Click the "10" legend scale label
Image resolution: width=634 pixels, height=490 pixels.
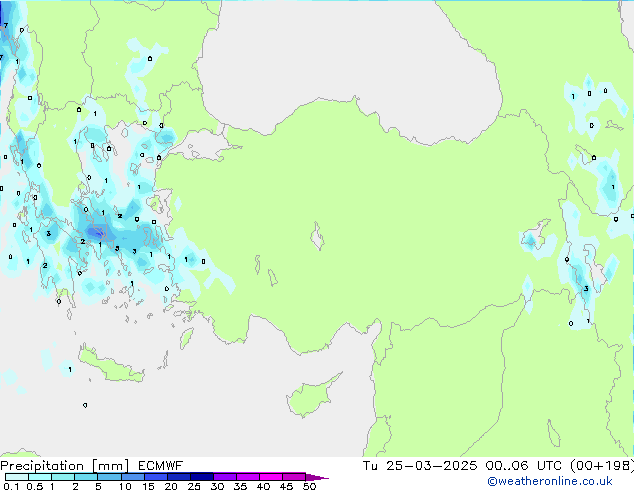[x=125, y=486]
